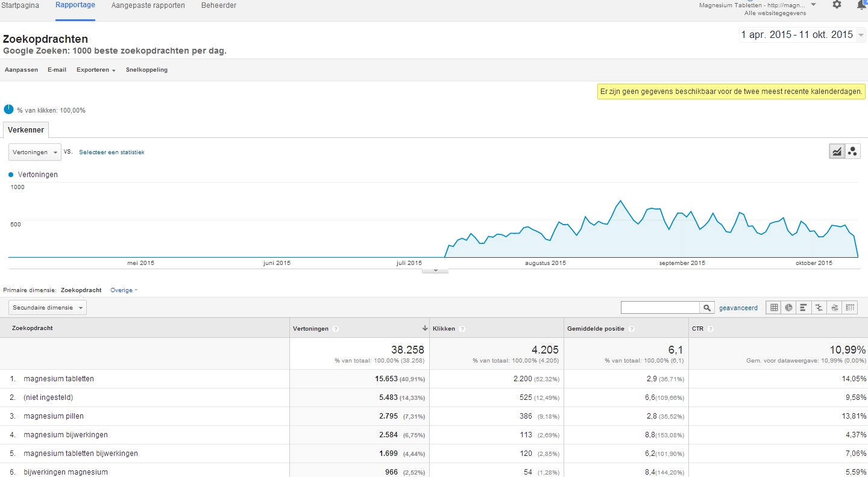The height and width of the screenshot is (477, 868).
Task: Open the Rapportage tab
Action: (75, 5)
